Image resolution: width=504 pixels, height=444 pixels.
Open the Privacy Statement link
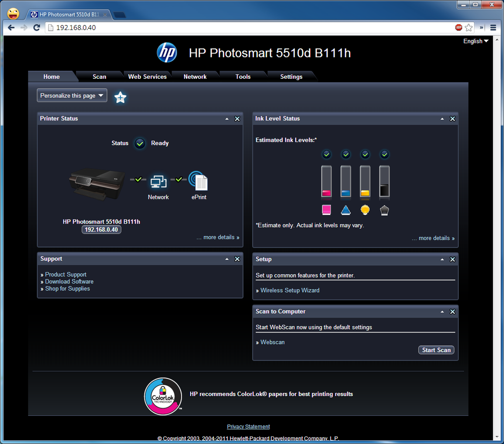pos(248,427)
